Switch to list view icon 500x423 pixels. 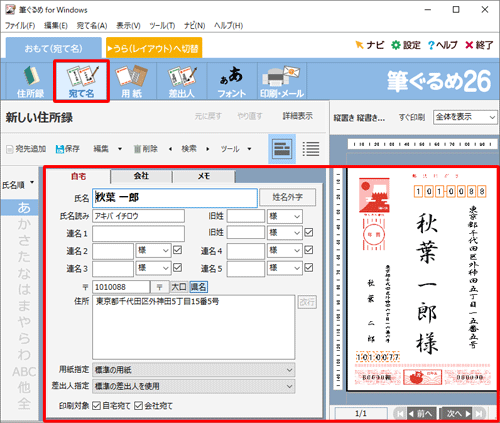[311, 149]
